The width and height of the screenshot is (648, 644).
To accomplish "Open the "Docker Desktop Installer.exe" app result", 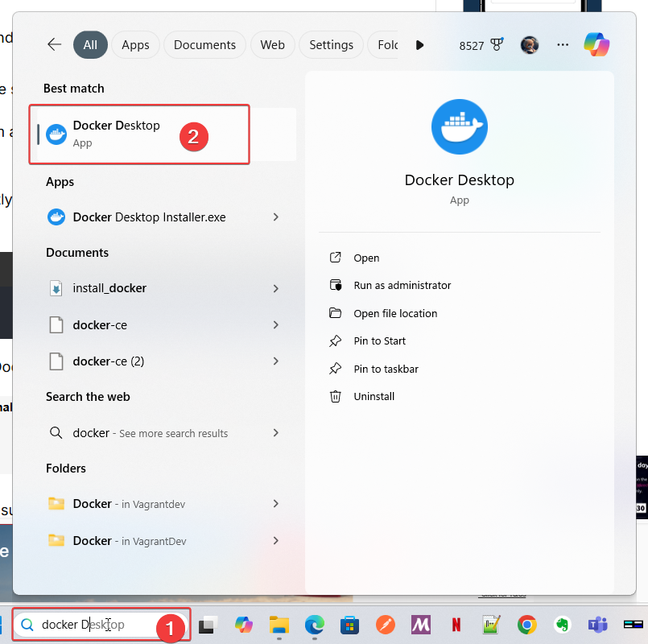I will click(150, 217).
